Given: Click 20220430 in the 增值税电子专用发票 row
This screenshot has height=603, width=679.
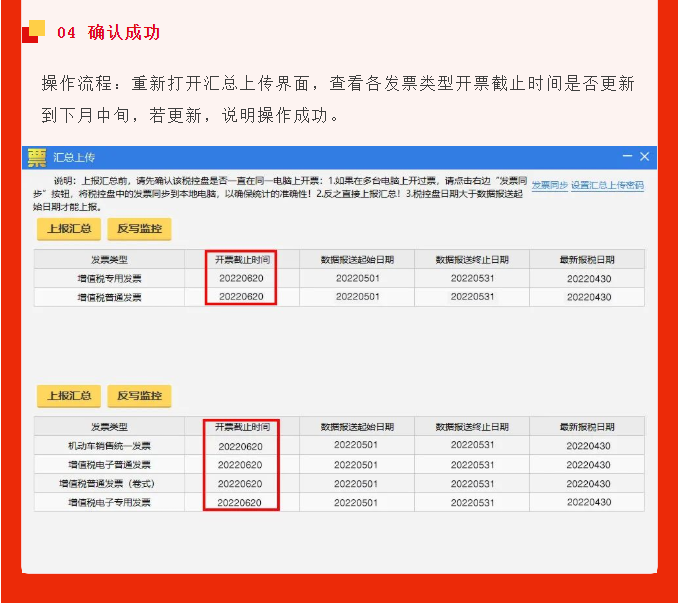Looking at the screenshot, I should point(589,502).
